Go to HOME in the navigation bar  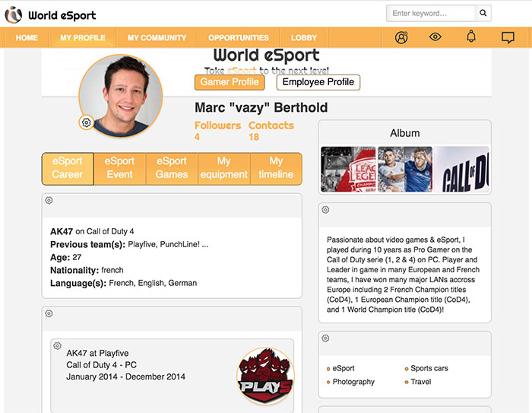pyautogui.click(x=27, y=38)
